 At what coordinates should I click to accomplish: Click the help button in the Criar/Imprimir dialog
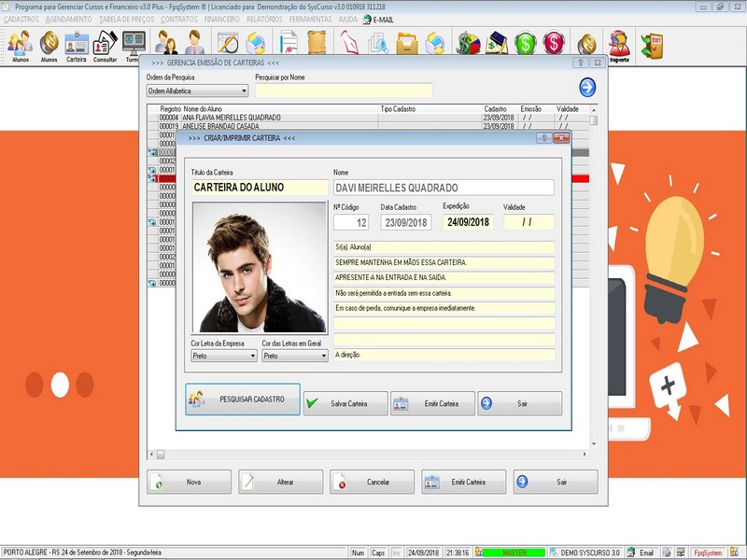[544, 138]
